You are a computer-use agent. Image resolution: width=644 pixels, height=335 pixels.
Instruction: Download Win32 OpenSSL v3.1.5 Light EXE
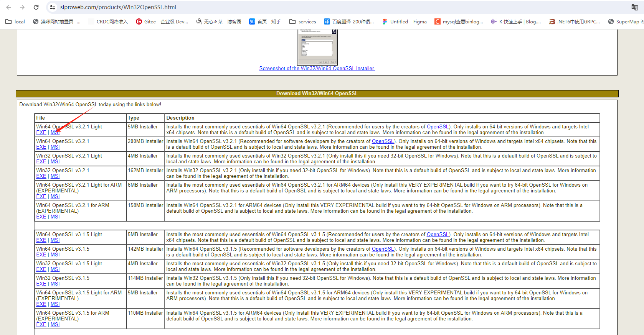(x=41, y=269)
